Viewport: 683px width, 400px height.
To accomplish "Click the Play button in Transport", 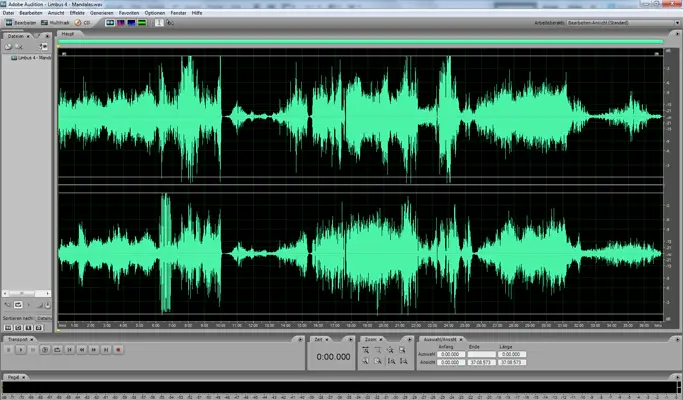I will (19, 349).
